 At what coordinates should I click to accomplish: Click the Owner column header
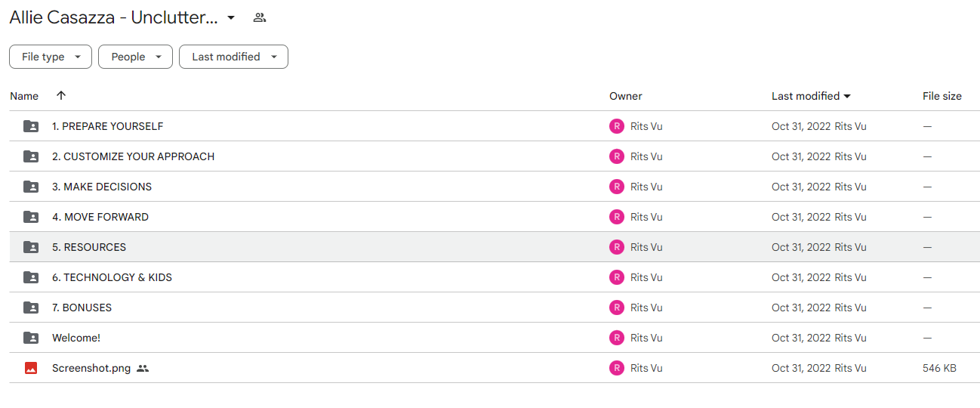(x=626, y=96)
